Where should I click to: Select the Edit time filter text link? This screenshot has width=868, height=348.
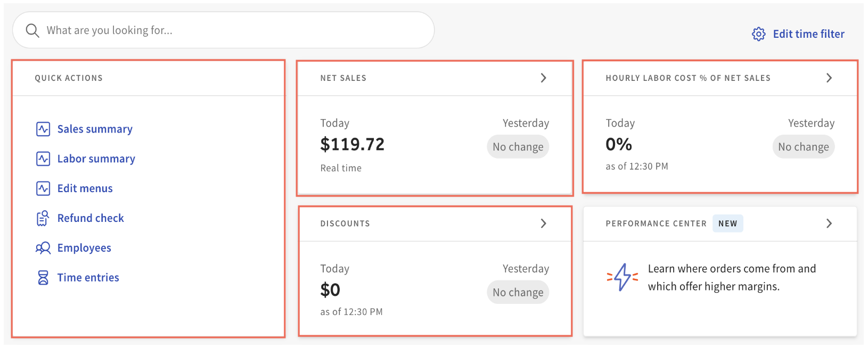pos(808,34)
